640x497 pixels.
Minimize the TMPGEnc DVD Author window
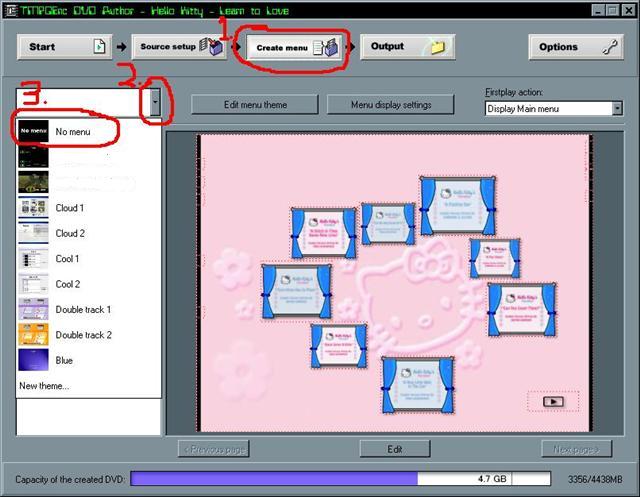[598, 10]
